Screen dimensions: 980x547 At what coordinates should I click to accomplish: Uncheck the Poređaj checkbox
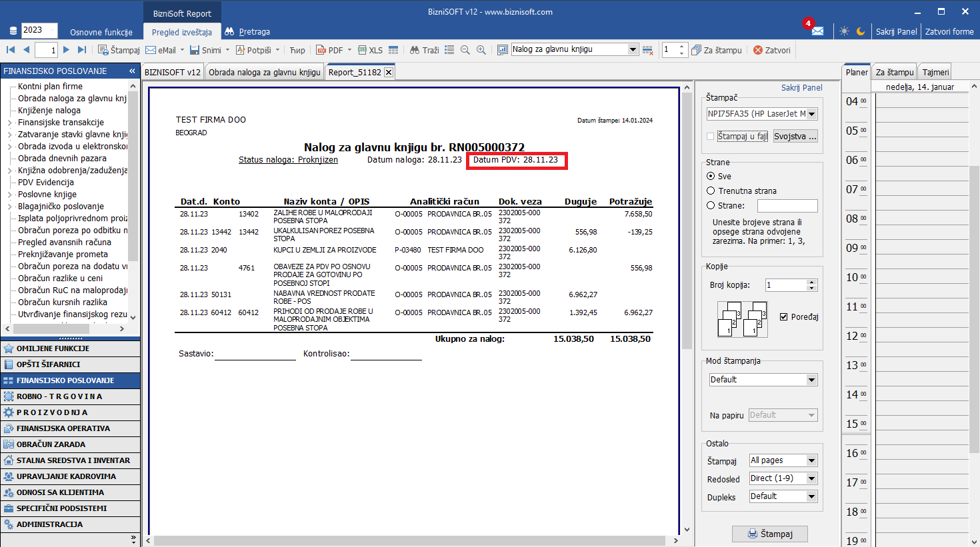pos(784,317)
